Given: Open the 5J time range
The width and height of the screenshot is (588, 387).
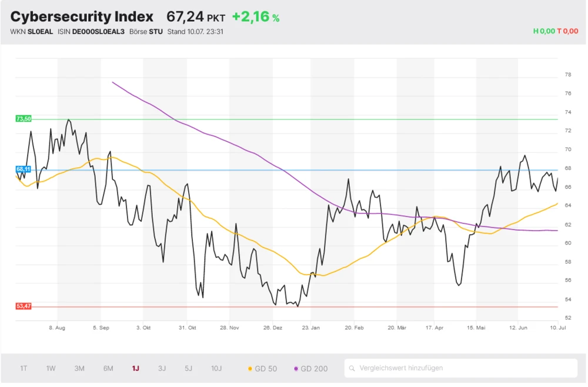Looking at the screenshot, I should [188, 369].
